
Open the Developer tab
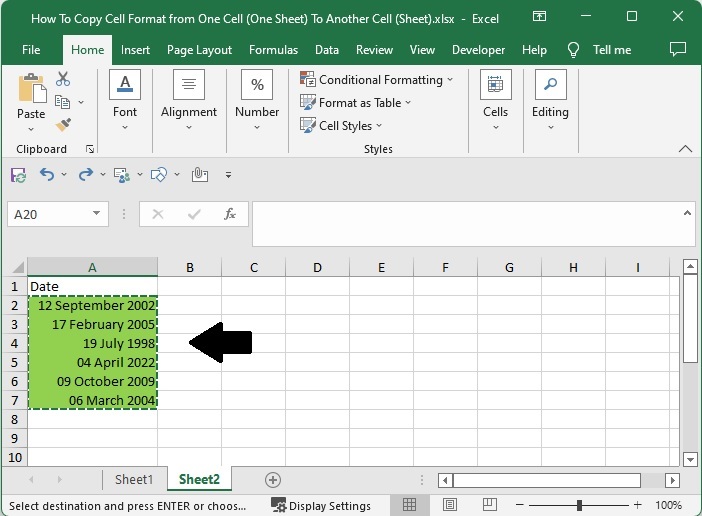[478, 50]
